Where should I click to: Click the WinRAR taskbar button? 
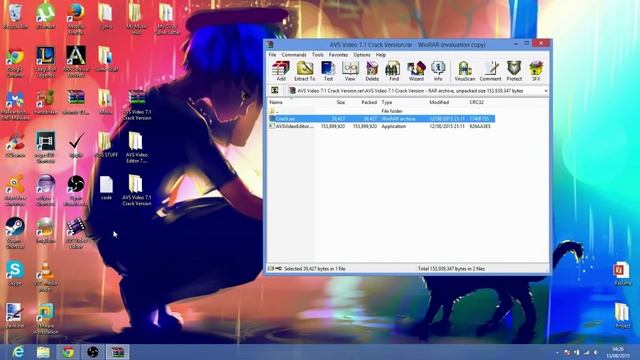[x=118, y=352]
